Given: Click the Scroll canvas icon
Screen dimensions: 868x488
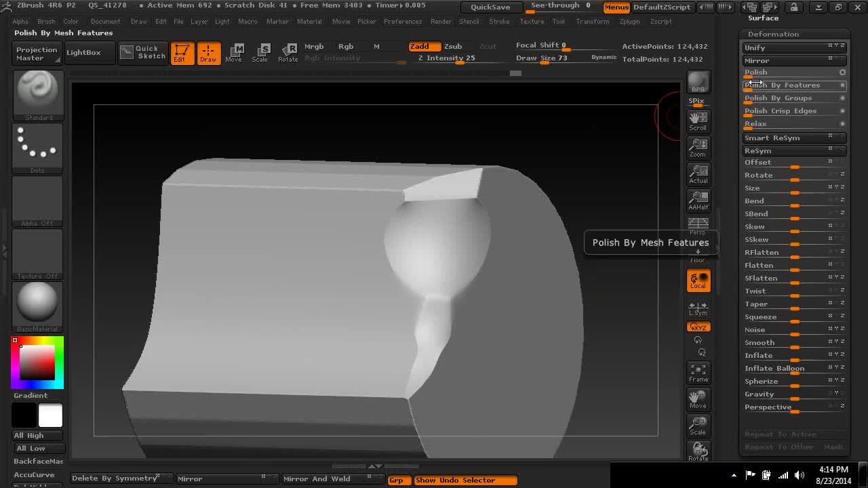Looking at the screenshot, I should [698, 121].
